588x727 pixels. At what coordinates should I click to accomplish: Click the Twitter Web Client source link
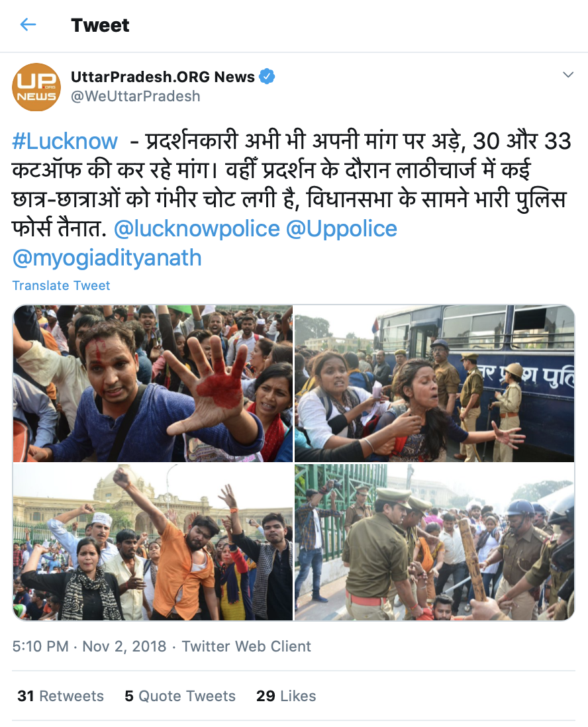[246, 646]
